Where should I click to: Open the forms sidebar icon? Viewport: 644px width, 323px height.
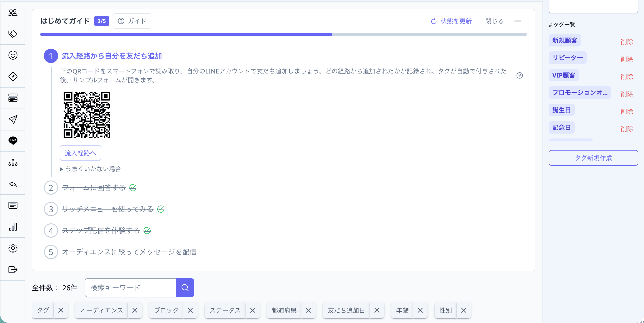tap(13, 98)
